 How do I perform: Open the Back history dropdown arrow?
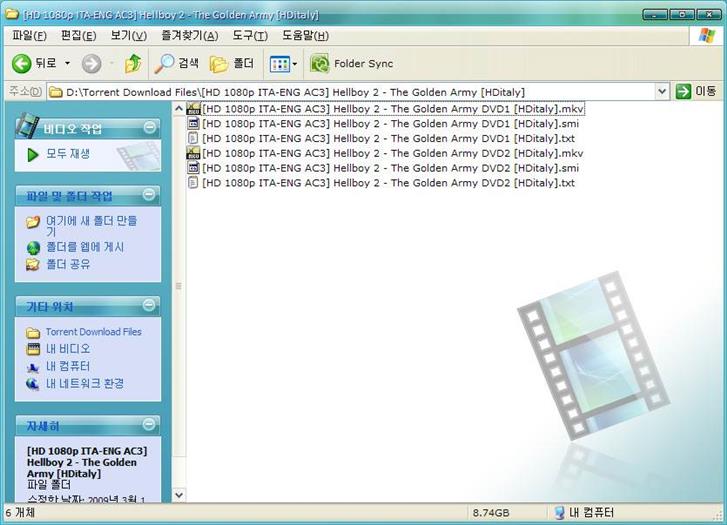coord(67,63)
